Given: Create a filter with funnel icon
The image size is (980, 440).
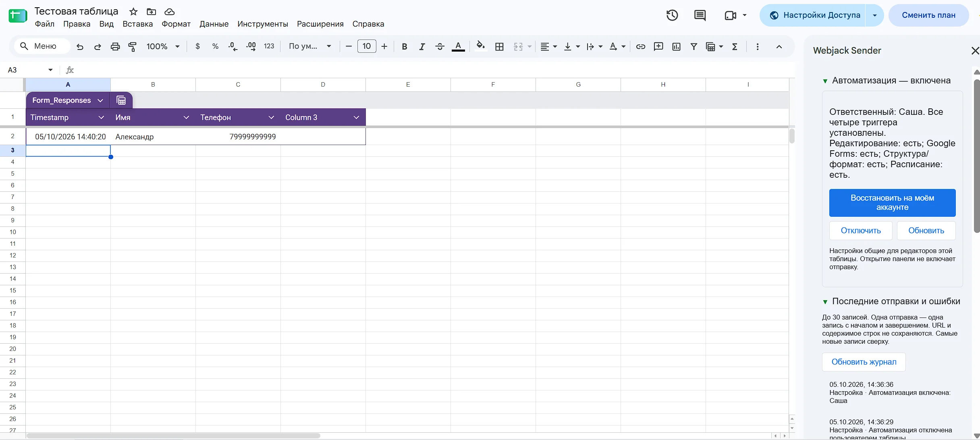Looking at the screenshot, I should [x=693, y=46].
